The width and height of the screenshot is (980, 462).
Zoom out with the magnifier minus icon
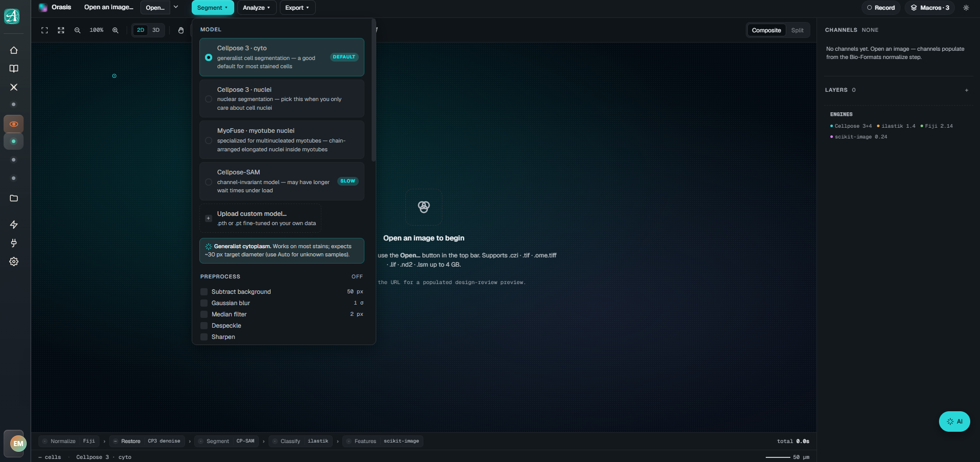click(77, 30)
